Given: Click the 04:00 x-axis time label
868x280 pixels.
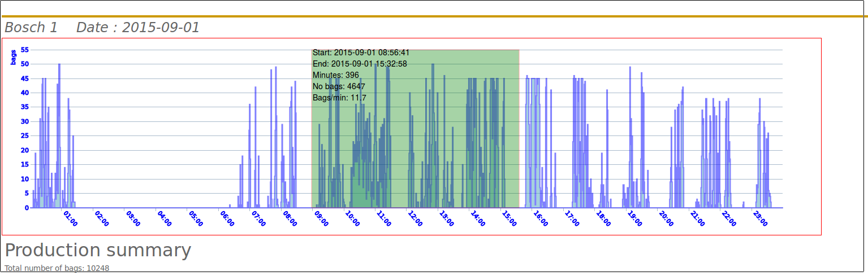Looking at the screenshot, I should tap(165, 219).
